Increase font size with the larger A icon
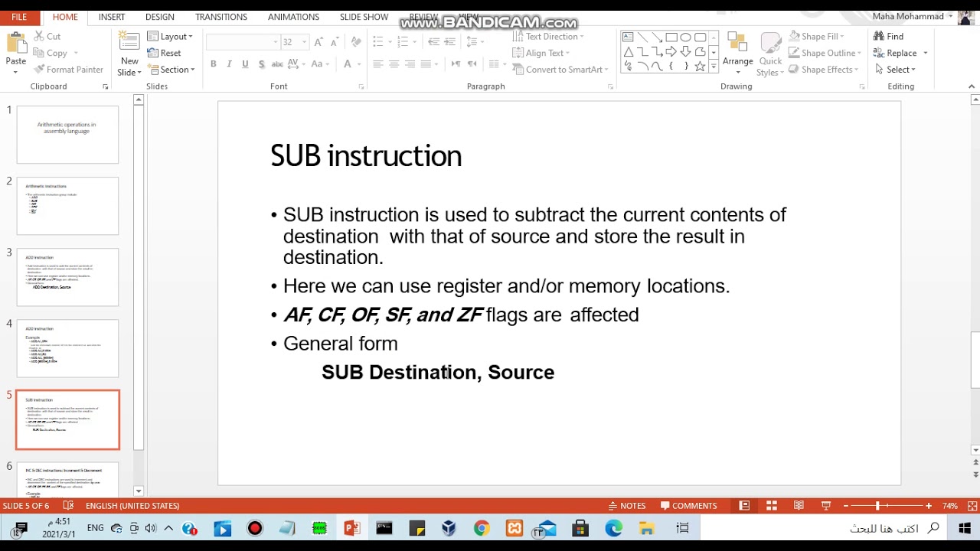The width and height of the screenshot is (980, 551). pyautogui.click(x=318, y=41)
